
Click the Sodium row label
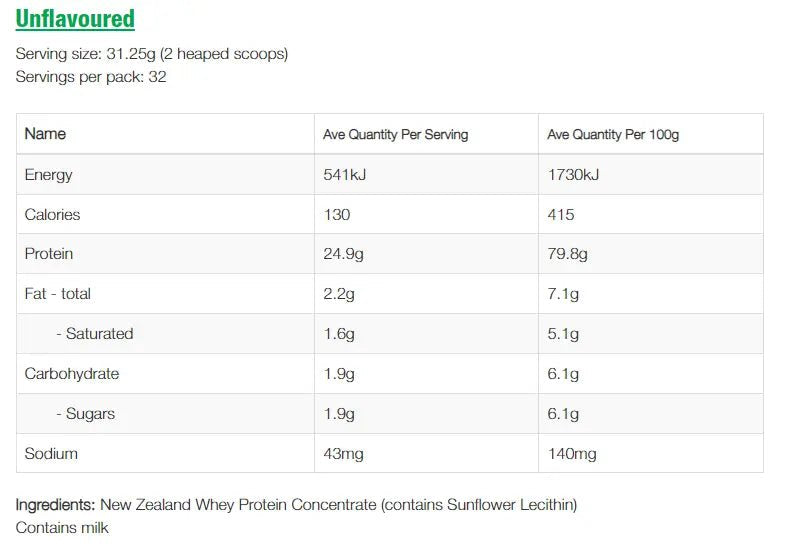click(x=51, y=454)
